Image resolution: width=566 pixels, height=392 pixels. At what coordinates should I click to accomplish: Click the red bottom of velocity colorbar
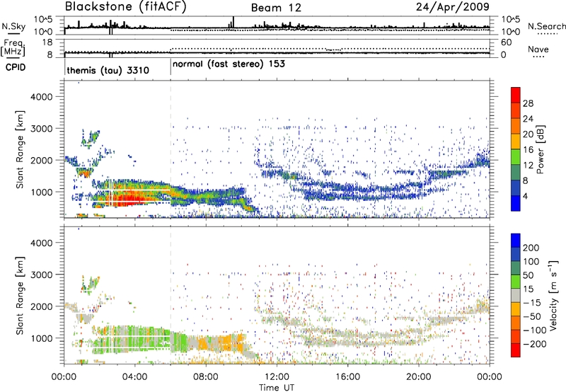point(516,350)
